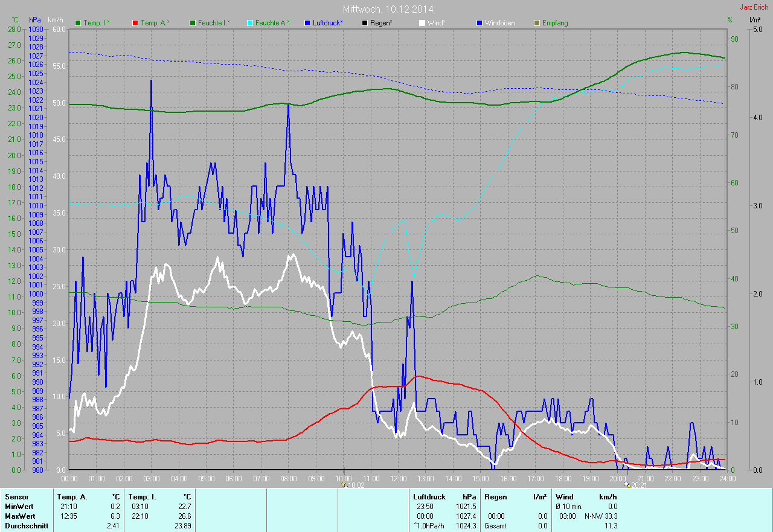The width and height of the screenshot is (773, 532).
Task: Click the 12:00 tick on time axis
Action: [398, 479]
